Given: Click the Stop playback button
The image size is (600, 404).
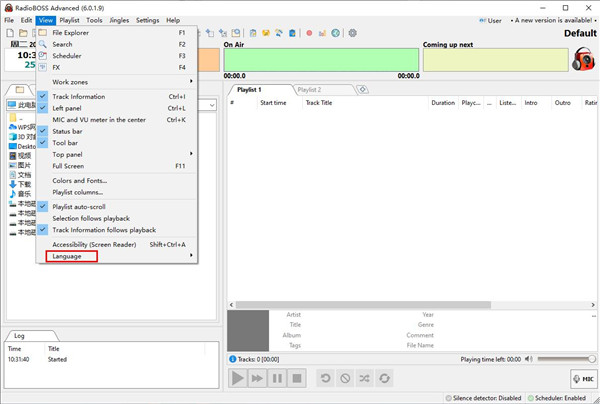Looking at the screenshot, I should 297,379.
